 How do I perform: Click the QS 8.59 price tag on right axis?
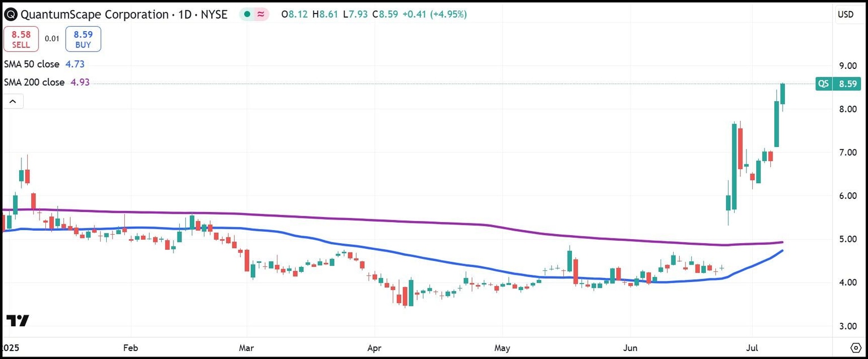[x=837, y=83]
